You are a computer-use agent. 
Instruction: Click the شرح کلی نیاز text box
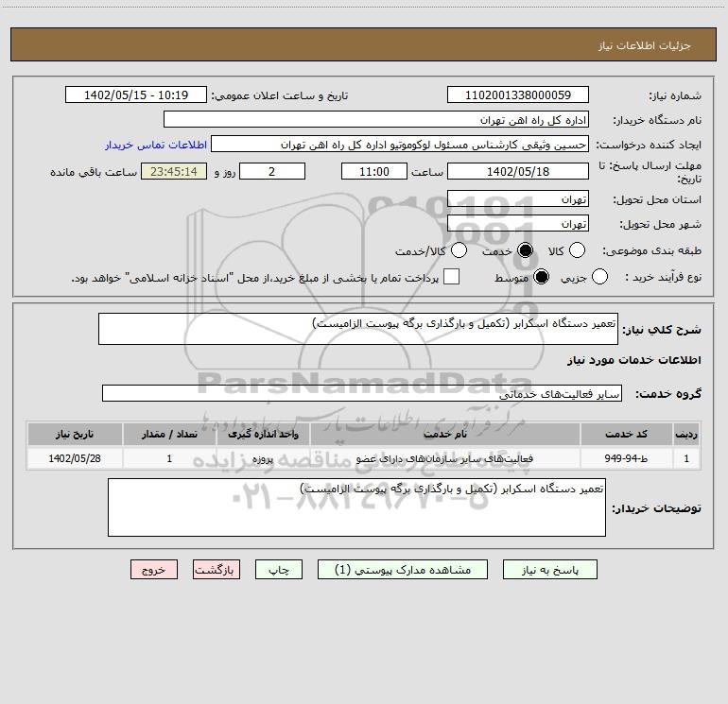click(x=358, y=329)
